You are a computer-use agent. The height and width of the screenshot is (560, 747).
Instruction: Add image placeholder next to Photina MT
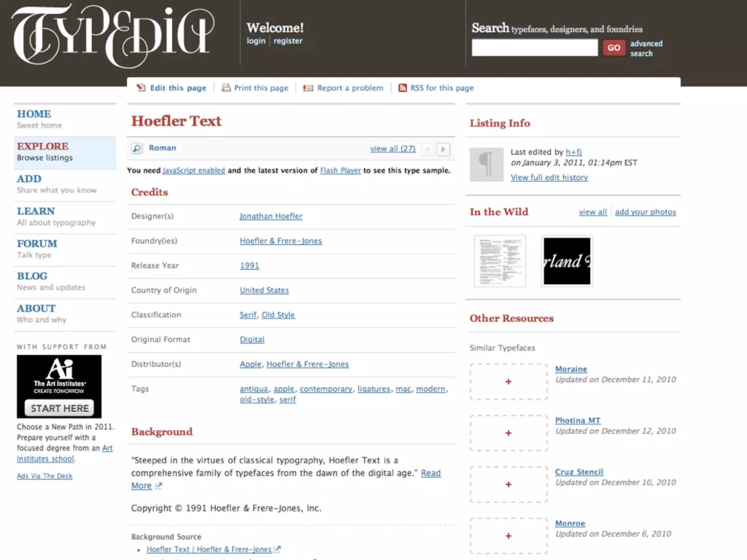point(508,433)
